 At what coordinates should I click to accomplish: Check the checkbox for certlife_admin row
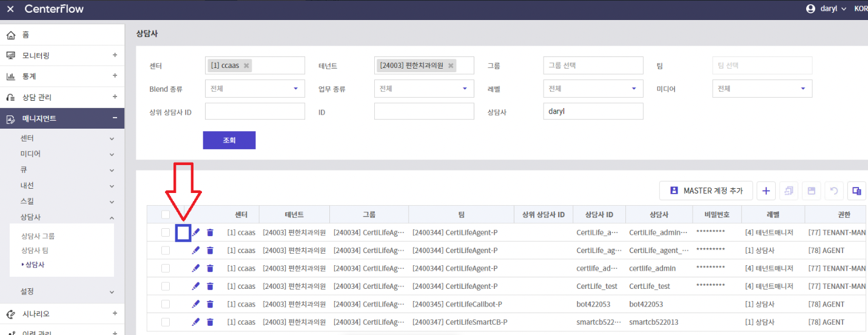pyautogui.click(x=166, y=268)
